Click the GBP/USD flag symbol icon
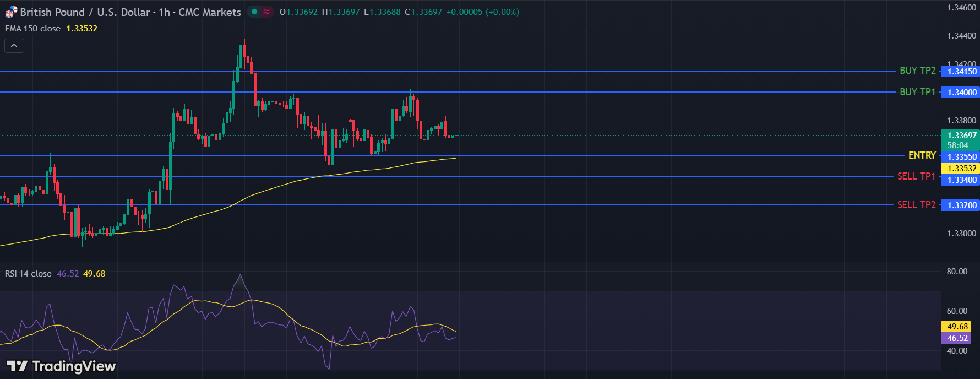 (11, 12)
